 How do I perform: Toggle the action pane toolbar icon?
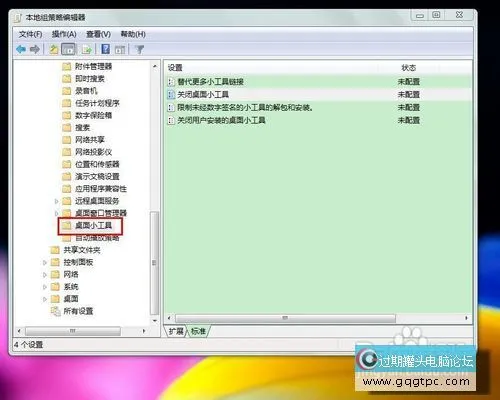click(x=120, y=50)
